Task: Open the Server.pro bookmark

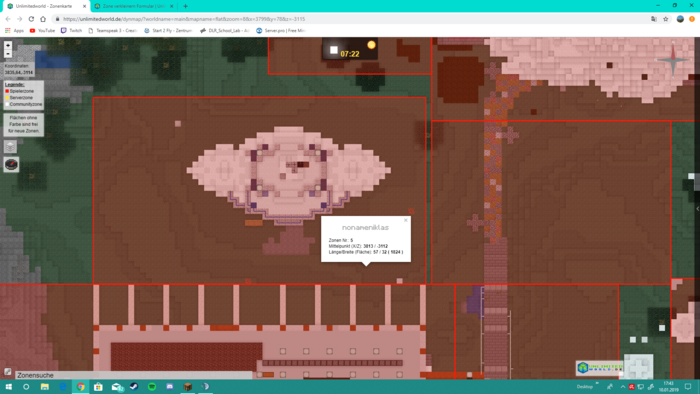Action: (281, 31)
